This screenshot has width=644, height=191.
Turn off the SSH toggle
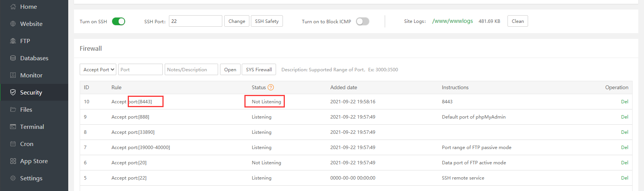[x=119, y=21]
